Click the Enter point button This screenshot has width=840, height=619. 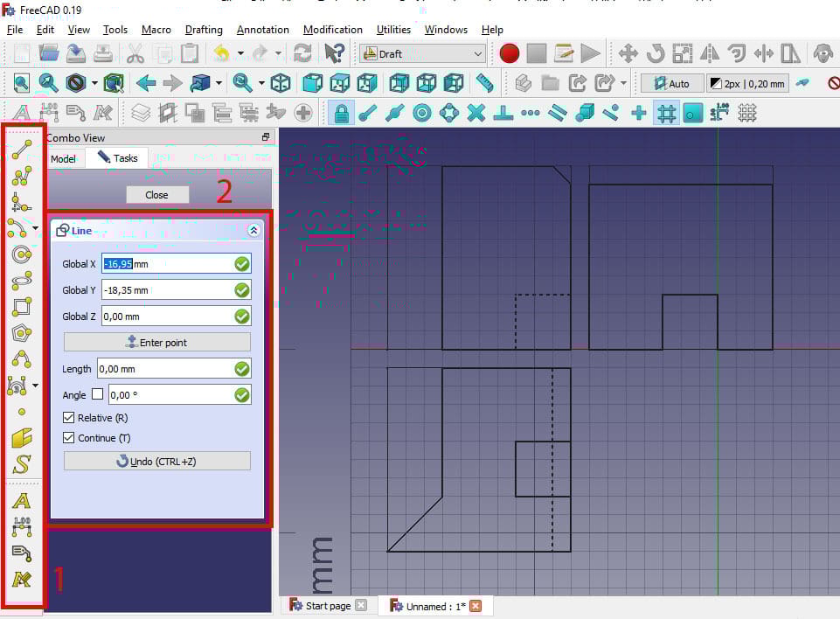click(157, 342)
